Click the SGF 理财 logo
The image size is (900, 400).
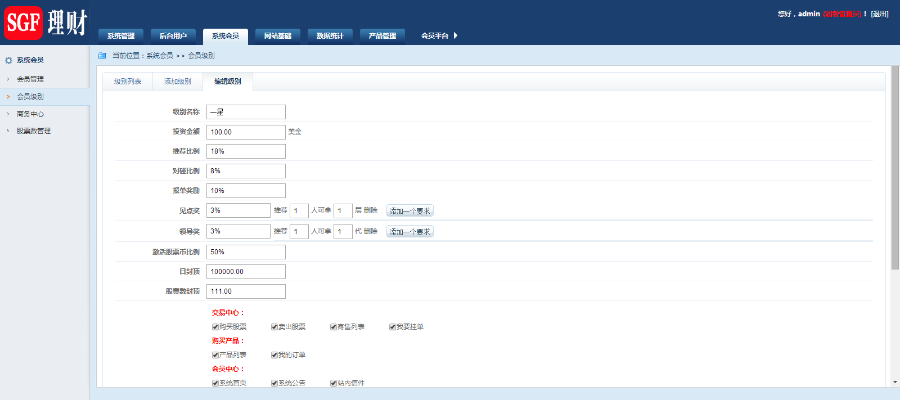click(45, 23)
